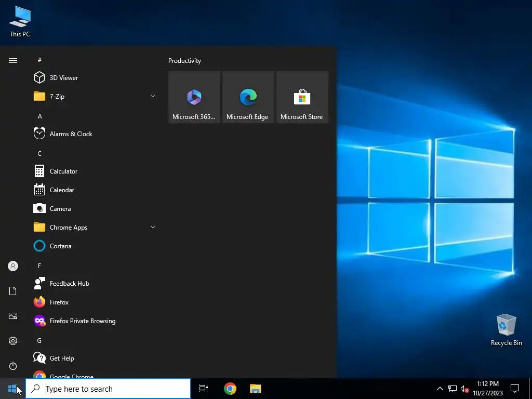Viewport: 532px width, 399px height.
Task: Open the notification Action Center
Action: pos(515,389)
